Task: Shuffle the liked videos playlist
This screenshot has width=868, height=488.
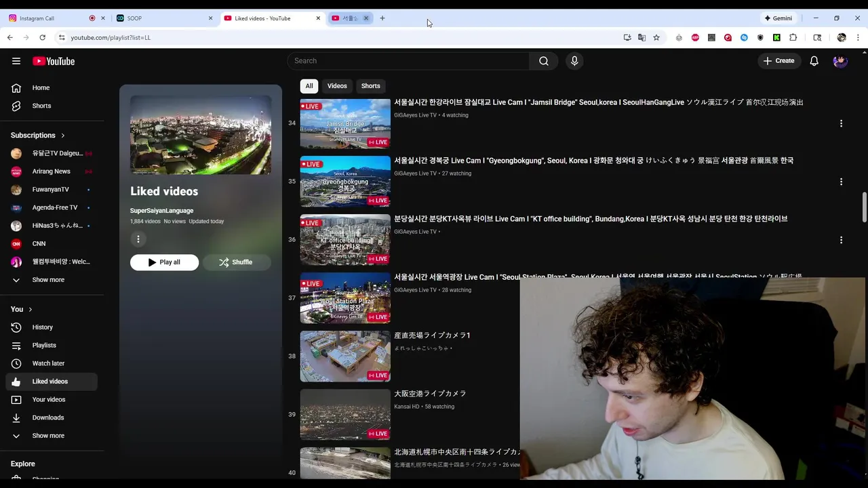Action: coord(236,262)
